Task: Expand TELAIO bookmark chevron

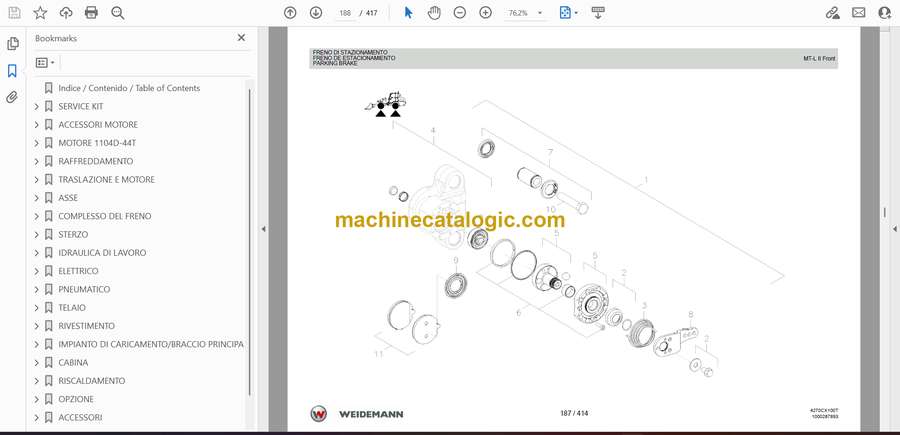Action: coord(37,308)
